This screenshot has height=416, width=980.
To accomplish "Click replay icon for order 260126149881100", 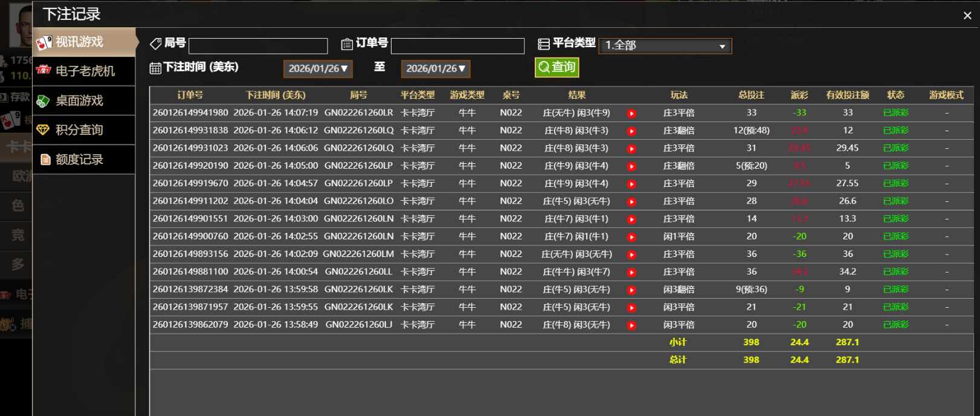I will point(631,273).
